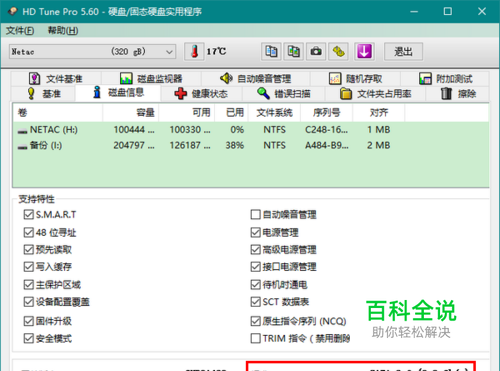The image size is (500, 371).
Task: Switch to the 基准 tab
Action: (44, 94)
